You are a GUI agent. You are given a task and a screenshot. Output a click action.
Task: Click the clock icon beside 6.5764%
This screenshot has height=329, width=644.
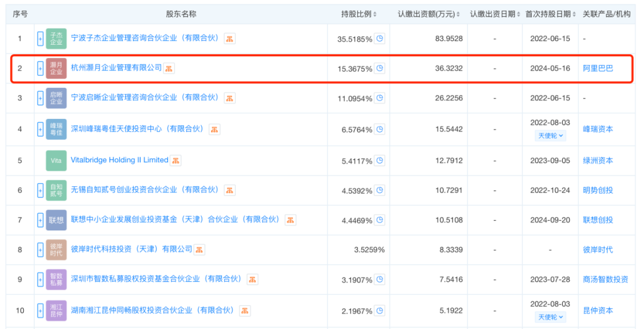click(x=380, y=129)
